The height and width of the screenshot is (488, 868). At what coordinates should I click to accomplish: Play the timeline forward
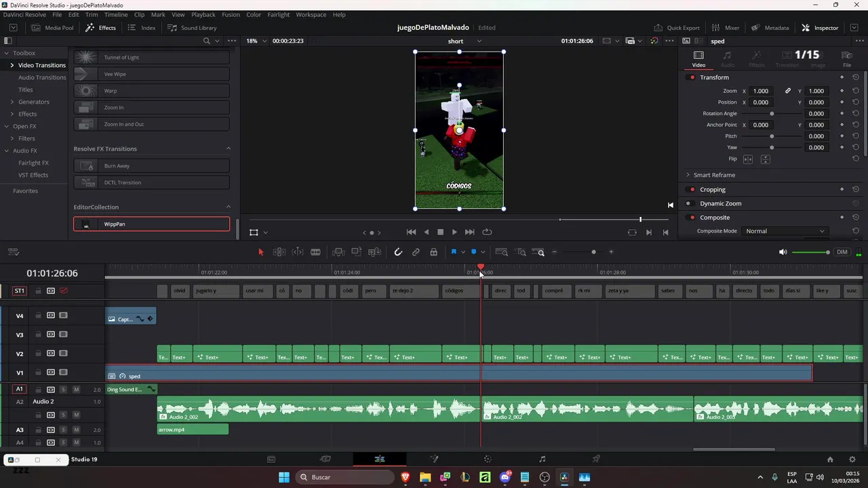tap(454, 232)
